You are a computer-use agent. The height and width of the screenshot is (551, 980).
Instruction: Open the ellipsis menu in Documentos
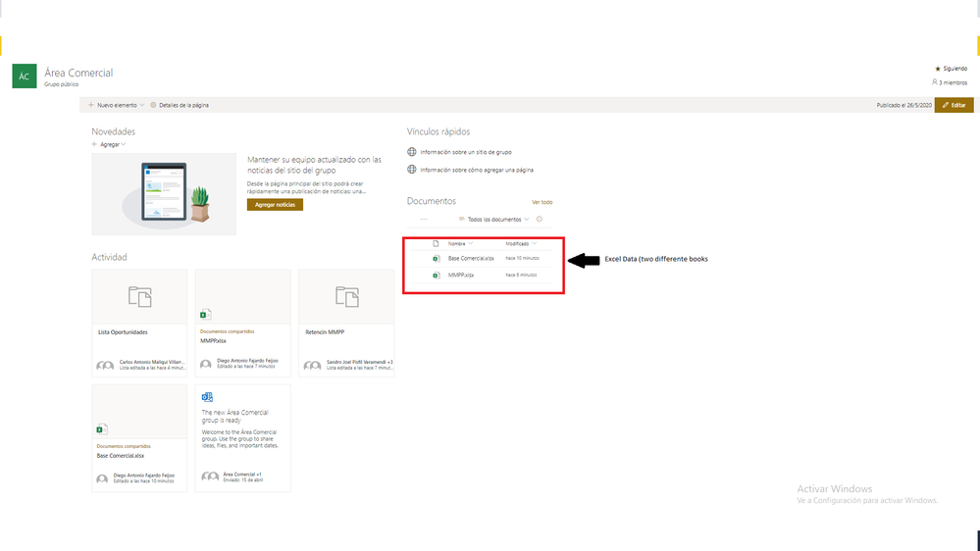(x=424, y=220)
